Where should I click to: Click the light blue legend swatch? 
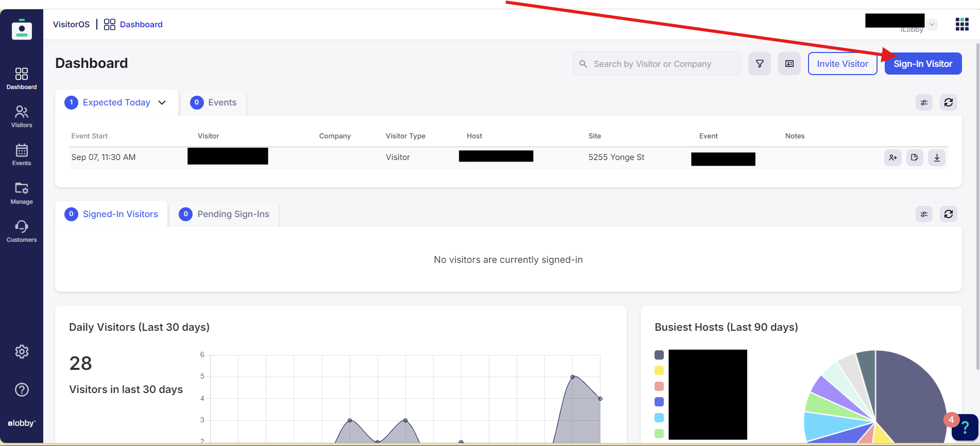coord(659,418)
